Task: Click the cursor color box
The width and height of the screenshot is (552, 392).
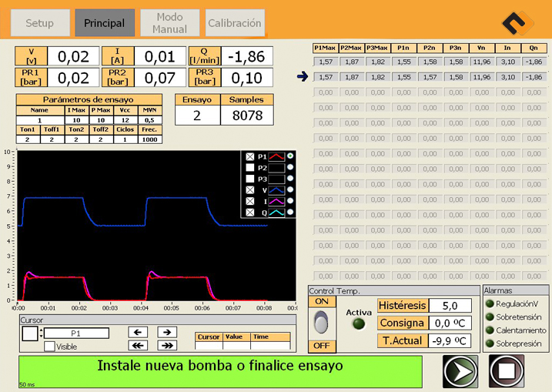Action: pyautogui.click(x=29, y=333)
